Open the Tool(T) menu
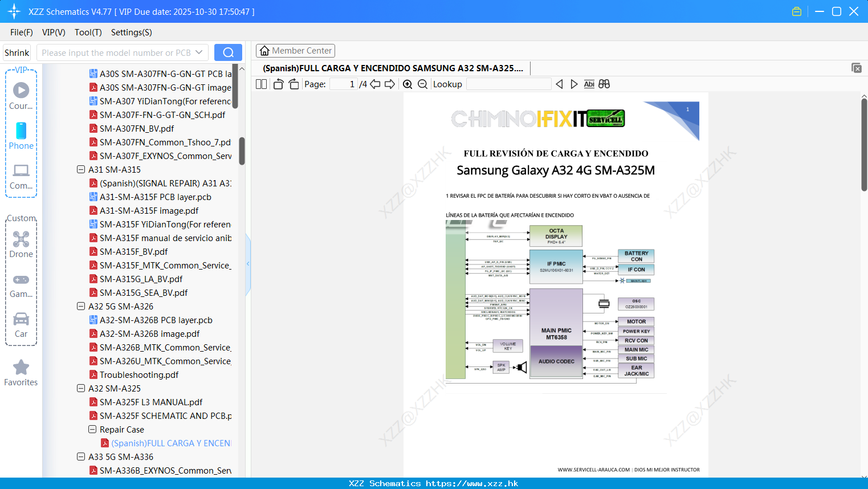 [88, 32]
